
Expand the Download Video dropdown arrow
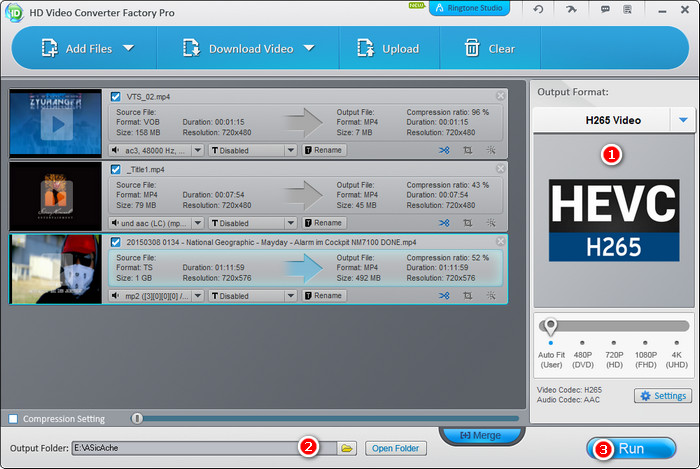309,48
